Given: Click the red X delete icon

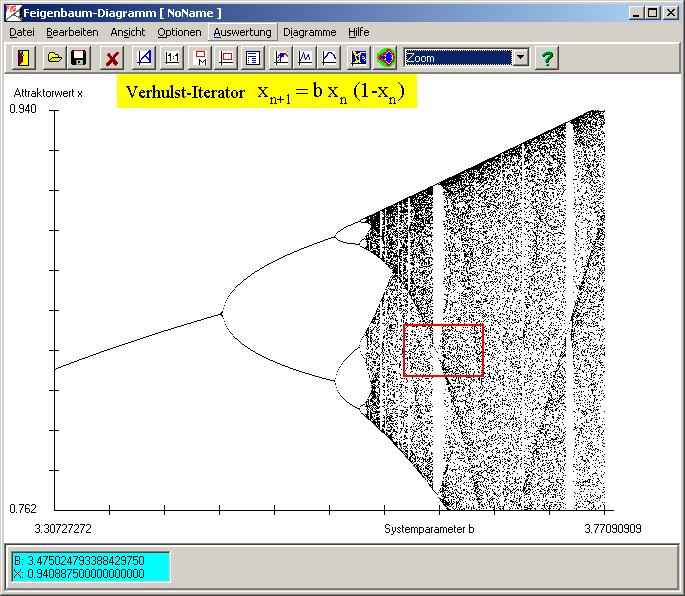Looking at the screenshot, I should pyautogui.click(x=112, y=58).
